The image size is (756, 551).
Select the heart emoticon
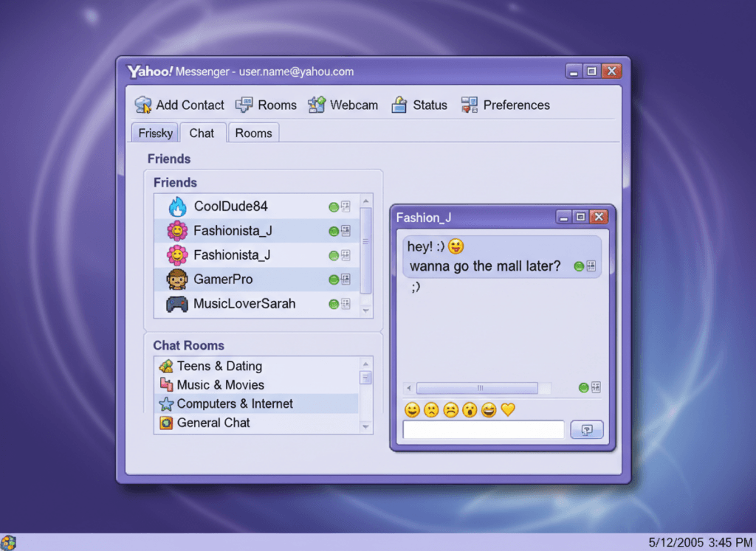[x=507, y=409]
